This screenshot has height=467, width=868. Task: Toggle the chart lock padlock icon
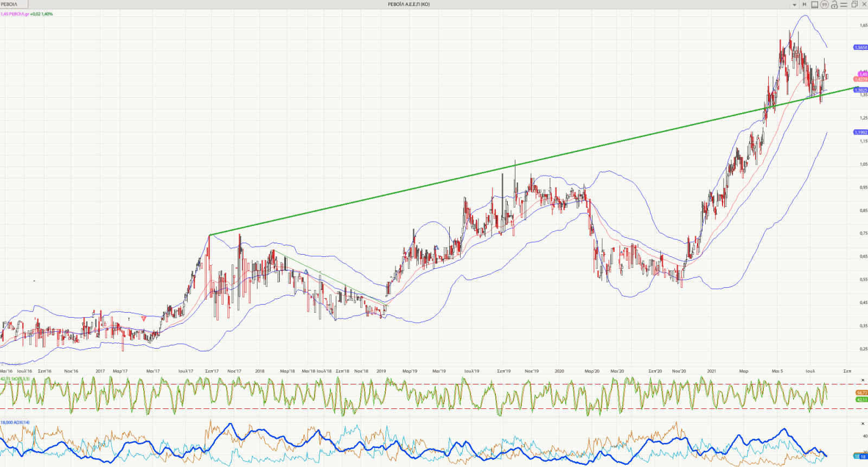834,4
